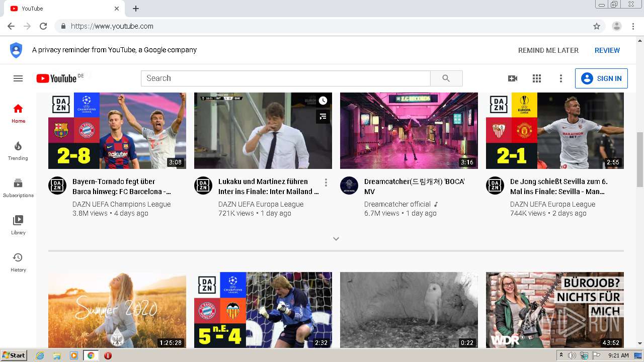Screen dimensions: 644x362
Task: Open the YouTube apps grid icon
Action: 537,78
